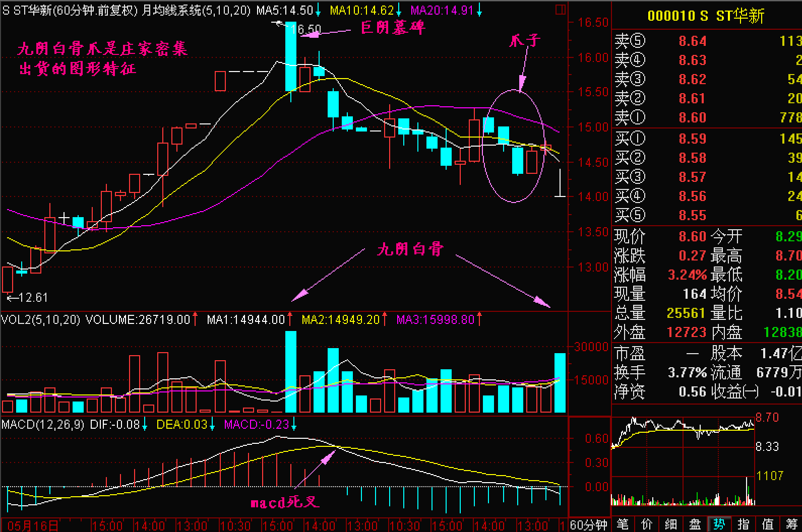
Task: Click the 60分钟 period selector
Action: (589, 525)
